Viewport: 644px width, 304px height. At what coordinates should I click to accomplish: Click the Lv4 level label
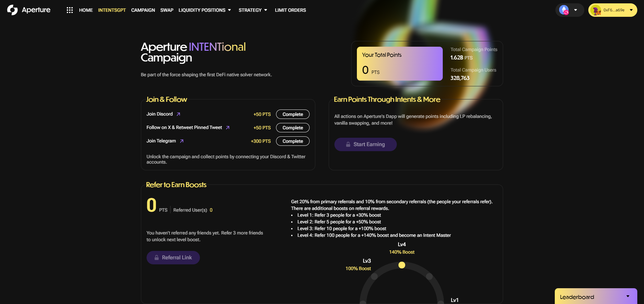tap(402, 245)
